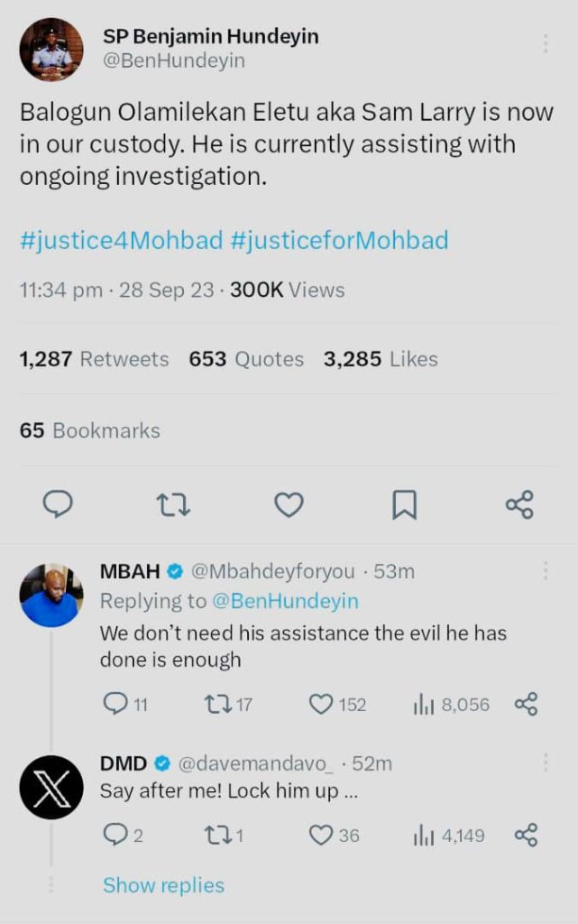The width and height of the screenshot is (578, 924).
Task: Reply to the main Sam Larry tweet
Action: point(58,504)
